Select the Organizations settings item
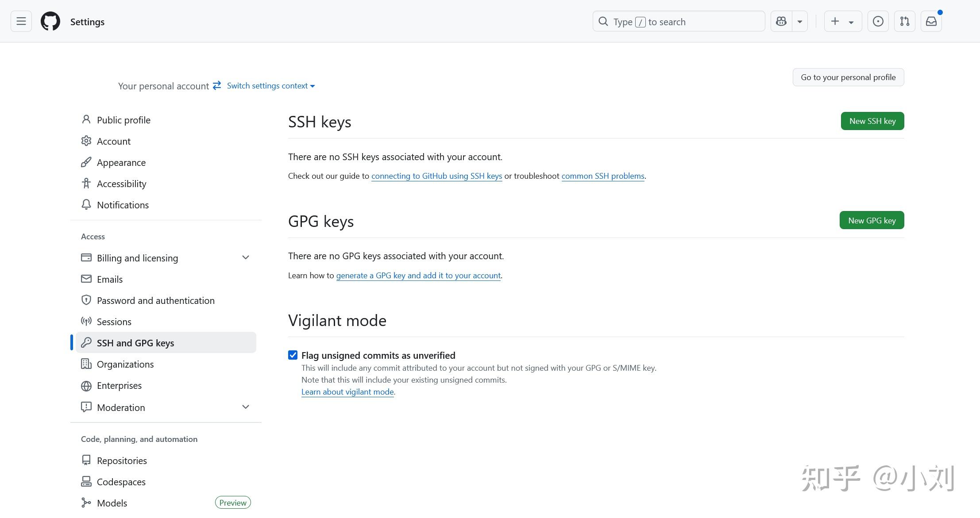 click(x=125, y=364)
